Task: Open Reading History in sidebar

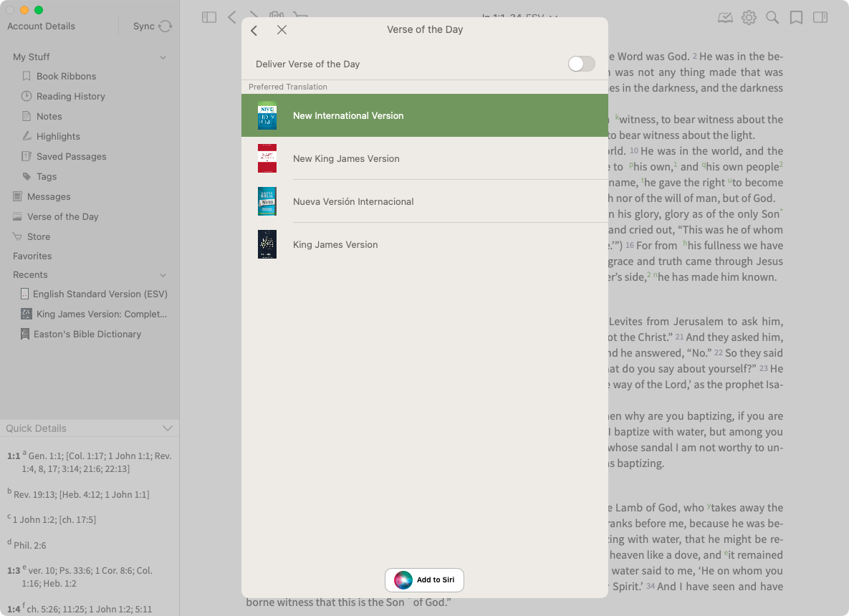Action: [70, 96]
